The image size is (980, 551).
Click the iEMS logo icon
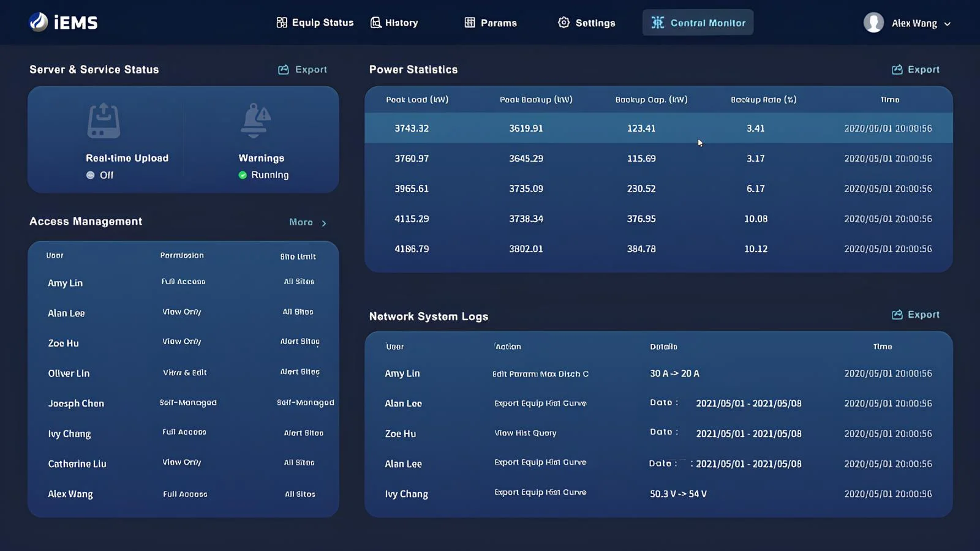point(39,22)
